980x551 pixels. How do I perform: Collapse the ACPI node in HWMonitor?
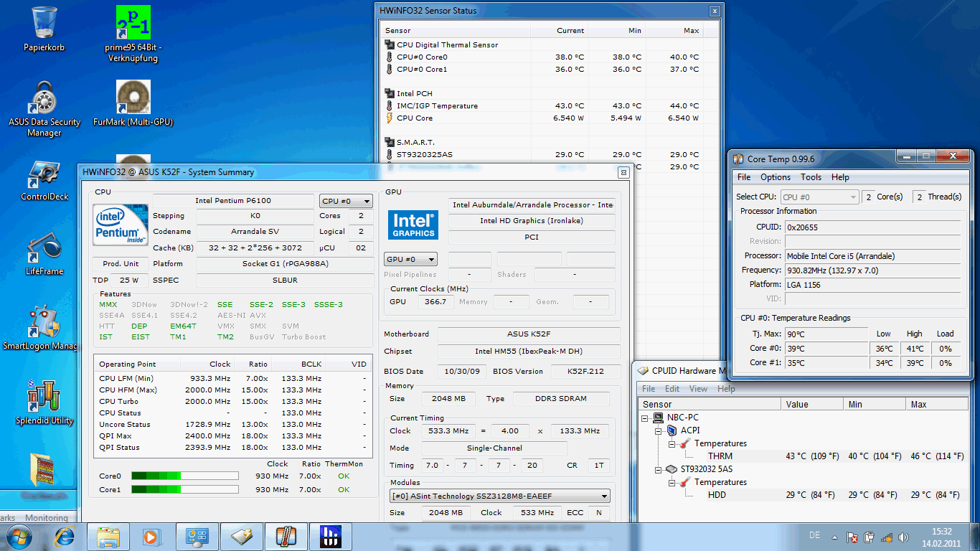pos(658,430)
